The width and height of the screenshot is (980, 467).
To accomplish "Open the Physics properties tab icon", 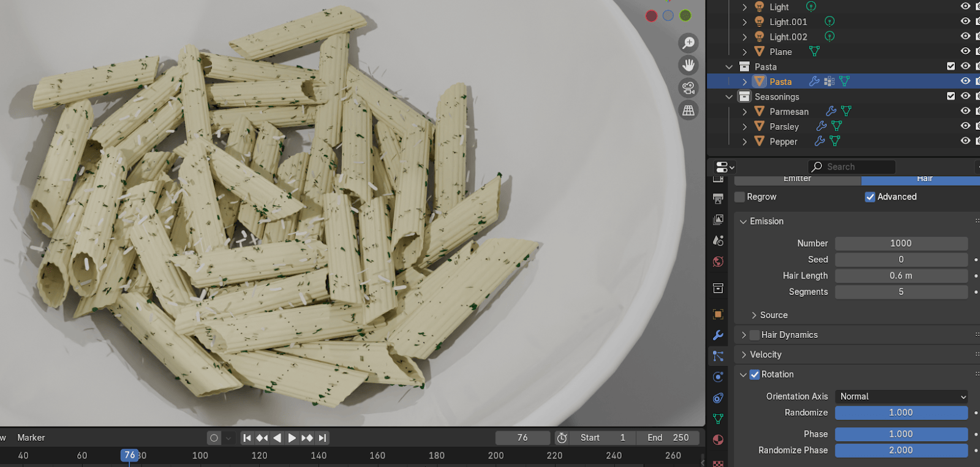I will pos(718,377).
